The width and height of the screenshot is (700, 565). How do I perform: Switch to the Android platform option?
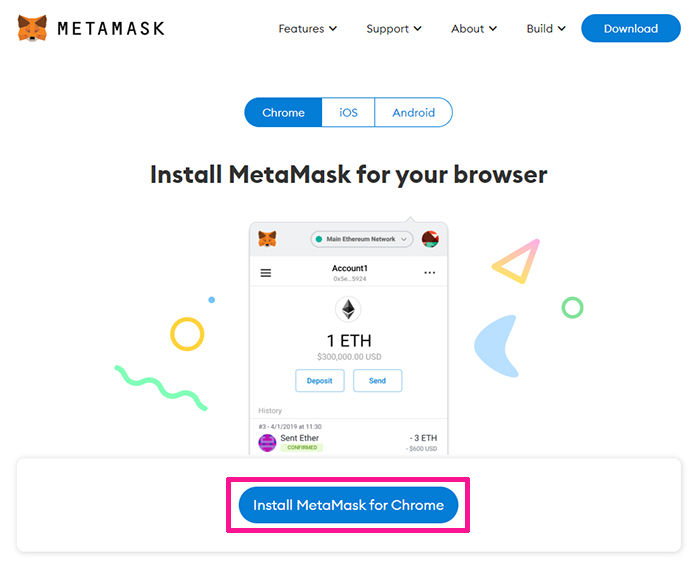[x=413, y=112]
